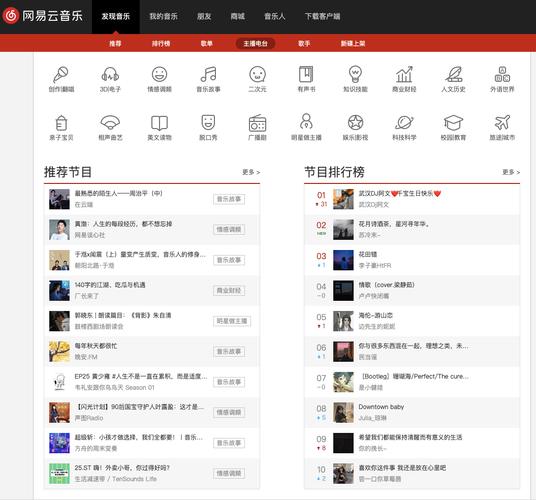Open program 140字的江湖，吃瓜与机遇
This screenshot has width=536, height=500.
(x=110, y=285)
